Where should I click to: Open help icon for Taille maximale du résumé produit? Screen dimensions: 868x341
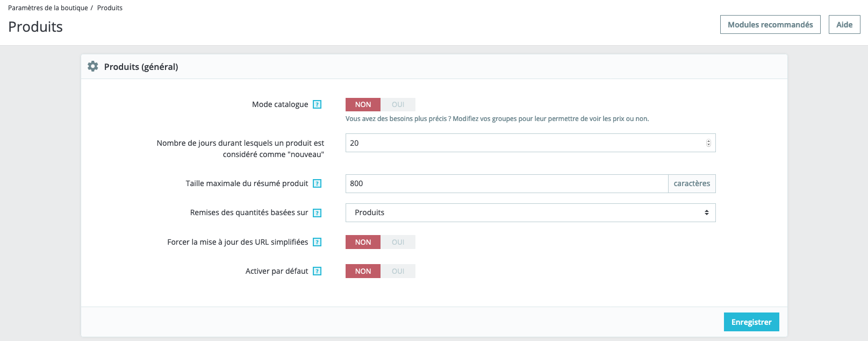pyautogui.click(x=317, y=183)
